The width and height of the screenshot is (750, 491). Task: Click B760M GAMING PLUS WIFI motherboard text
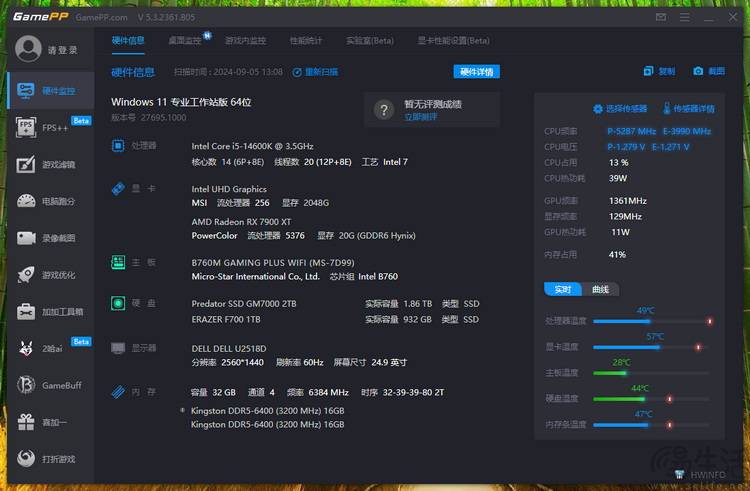pos(273,262)
